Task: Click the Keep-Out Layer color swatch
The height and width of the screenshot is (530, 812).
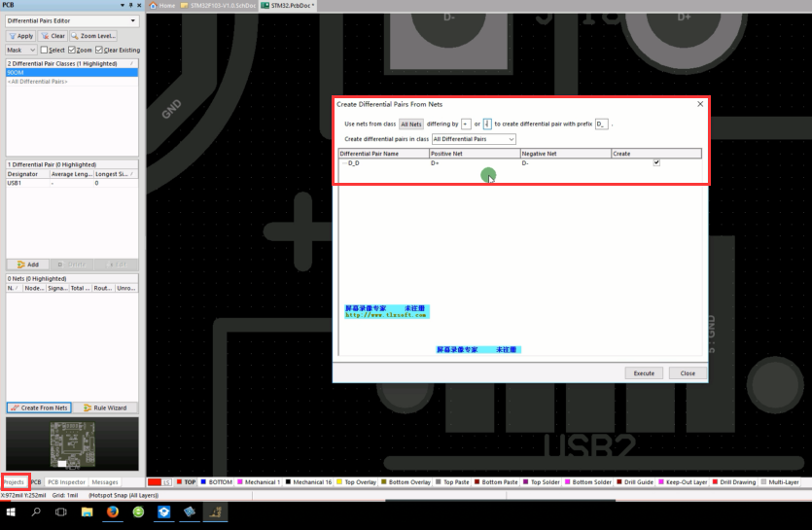Action: point(661,481)
